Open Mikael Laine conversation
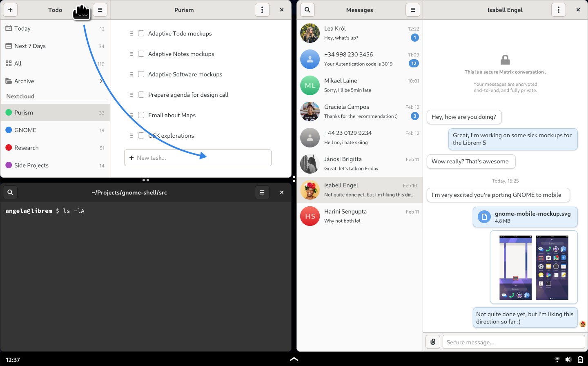 coord(360,85)
